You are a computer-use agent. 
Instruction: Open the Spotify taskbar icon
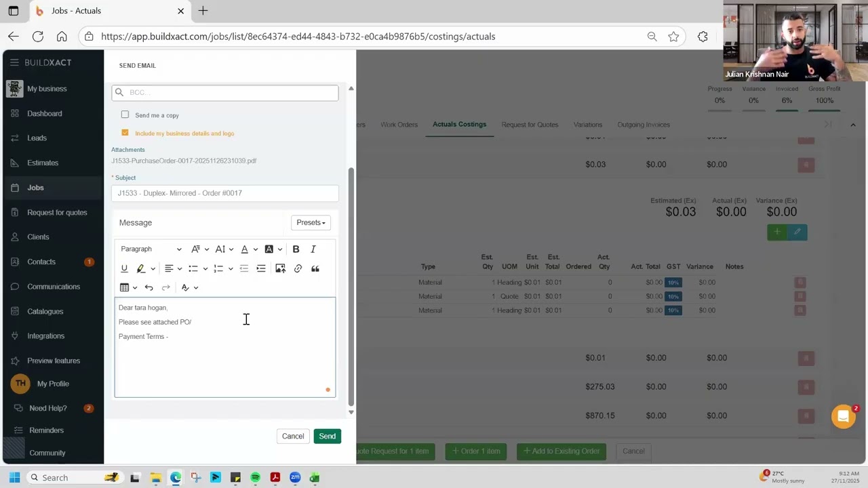255,478
